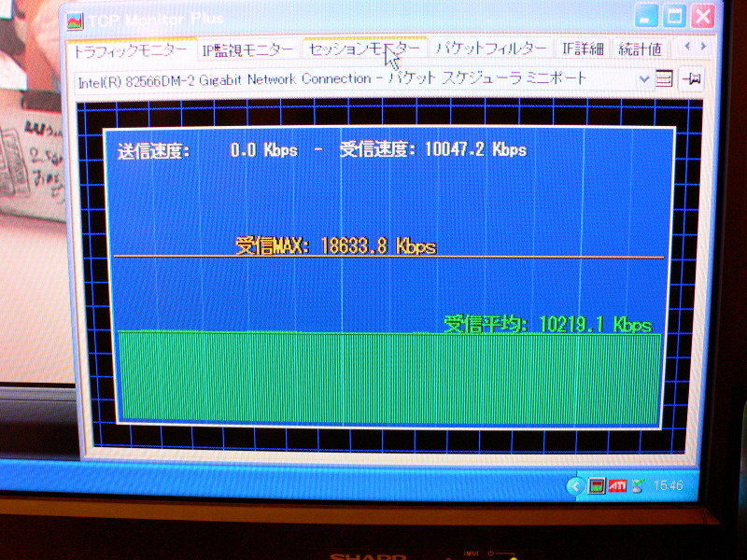Open the IP監視モニター tab

[247, 50]
